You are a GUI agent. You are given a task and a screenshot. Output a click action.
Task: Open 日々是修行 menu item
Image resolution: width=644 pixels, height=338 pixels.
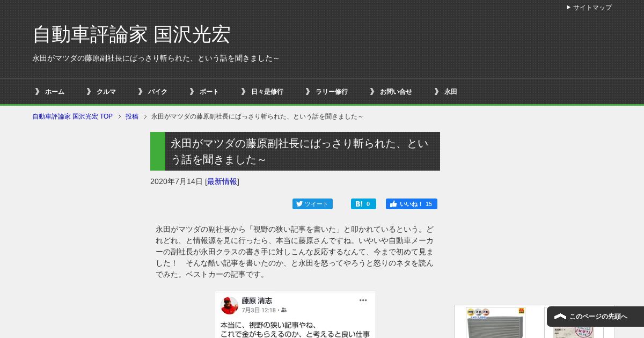pos(267,92)
